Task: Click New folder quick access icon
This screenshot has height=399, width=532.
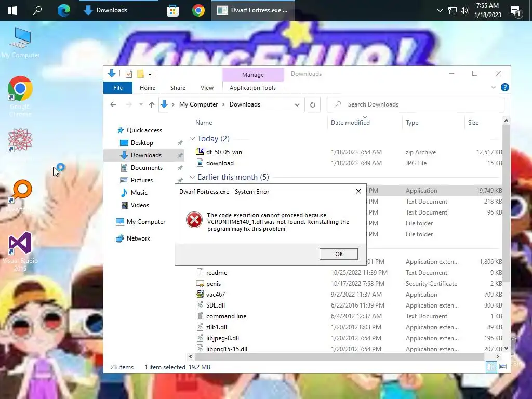Action: [x=140, y=74]
